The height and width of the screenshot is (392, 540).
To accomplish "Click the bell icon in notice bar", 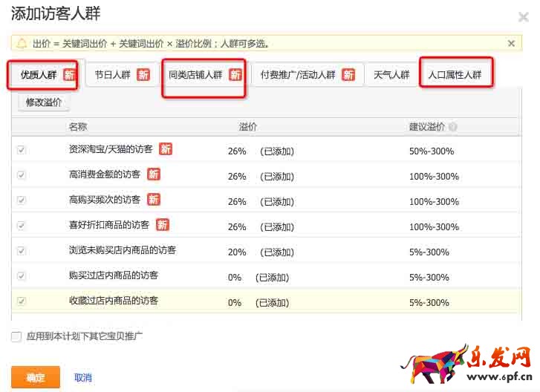I will click(x=22, y=44).
